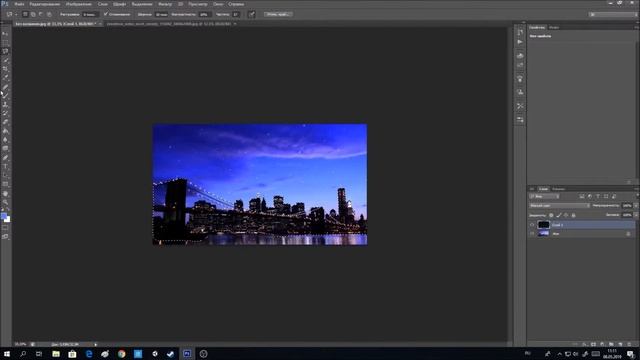Select the Crop tool
The image size is (640, 360).
coord(5,69)
